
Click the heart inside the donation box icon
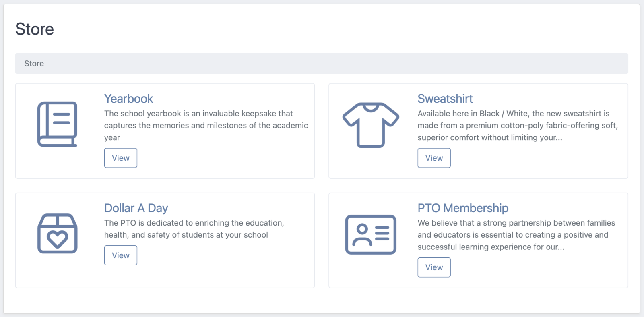tap(57, 239)
